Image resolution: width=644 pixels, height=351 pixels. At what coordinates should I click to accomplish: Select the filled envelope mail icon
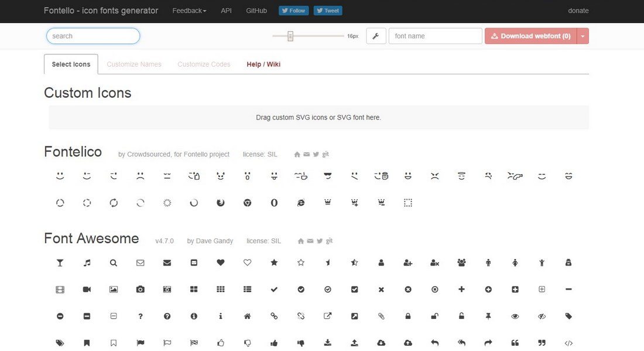tap(167, 263)
